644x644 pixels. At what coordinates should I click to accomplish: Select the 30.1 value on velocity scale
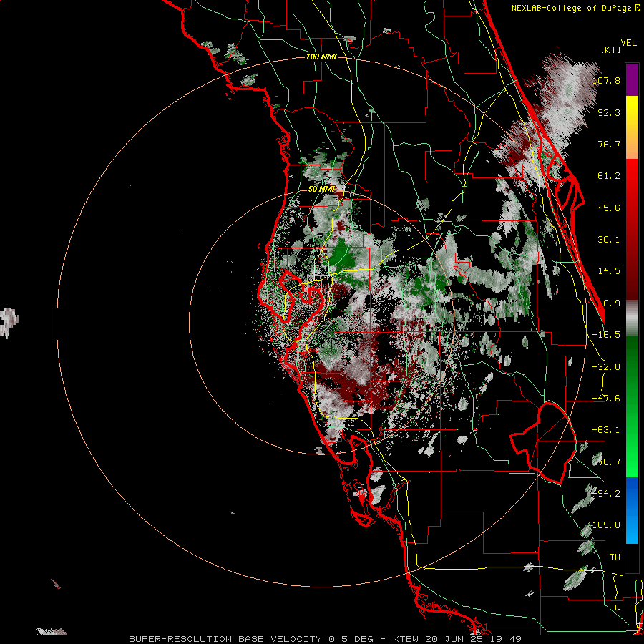coord(609,240)
